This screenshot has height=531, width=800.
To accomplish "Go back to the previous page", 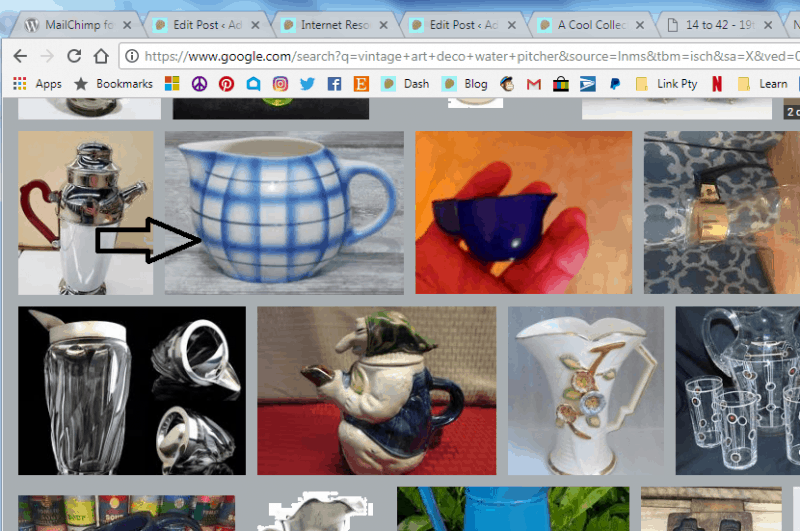I will point(20,56).
